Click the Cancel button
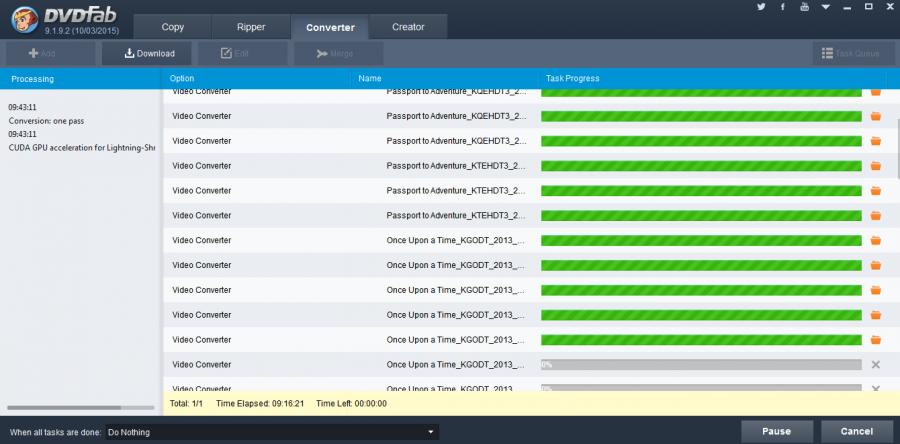Image resolution: width=900 pixels, height=444 pixels. tap(857, 431)
